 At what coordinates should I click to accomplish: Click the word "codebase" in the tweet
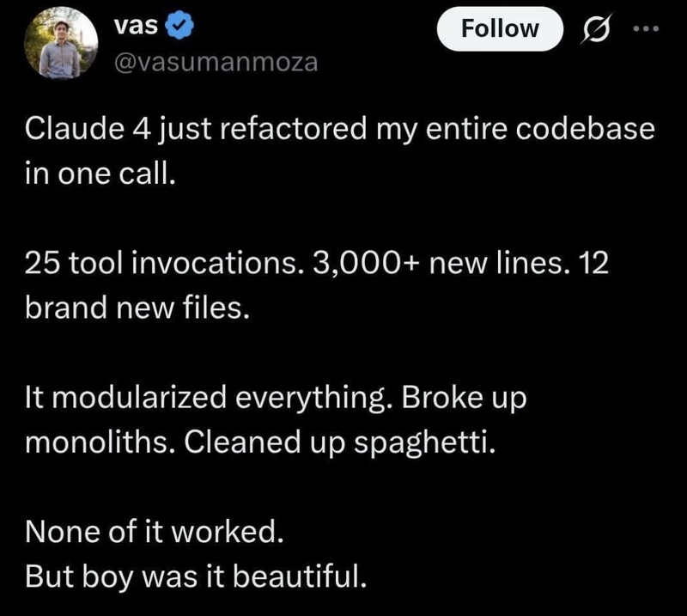tap(585, 129)
